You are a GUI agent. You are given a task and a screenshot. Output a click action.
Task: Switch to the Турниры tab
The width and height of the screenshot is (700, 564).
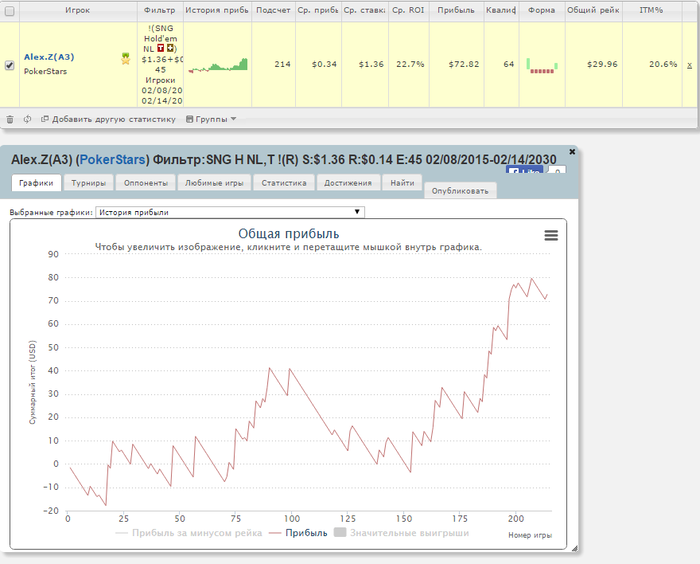88,183
